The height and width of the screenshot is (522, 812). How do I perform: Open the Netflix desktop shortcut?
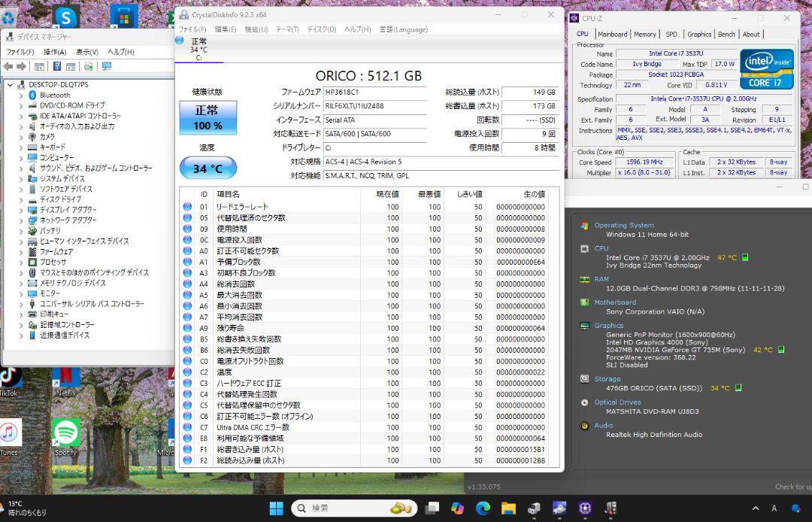coord(65,381)
